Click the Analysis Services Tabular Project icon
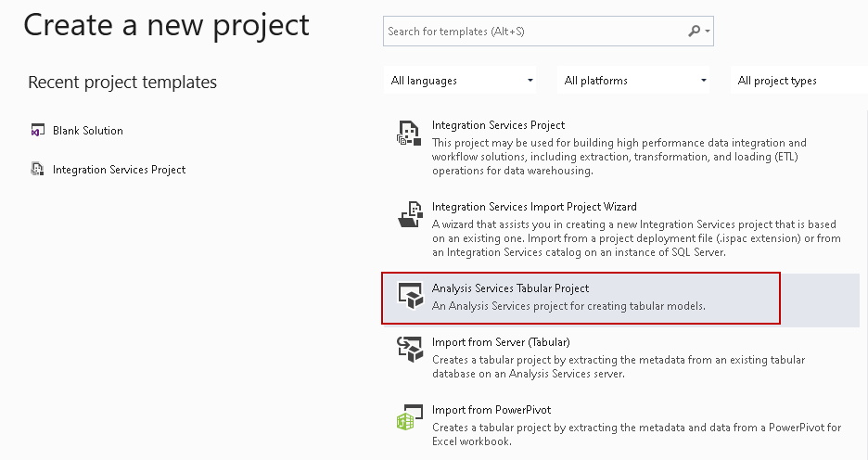This screenshot has width=868, height=460. (x=407, y=296)
